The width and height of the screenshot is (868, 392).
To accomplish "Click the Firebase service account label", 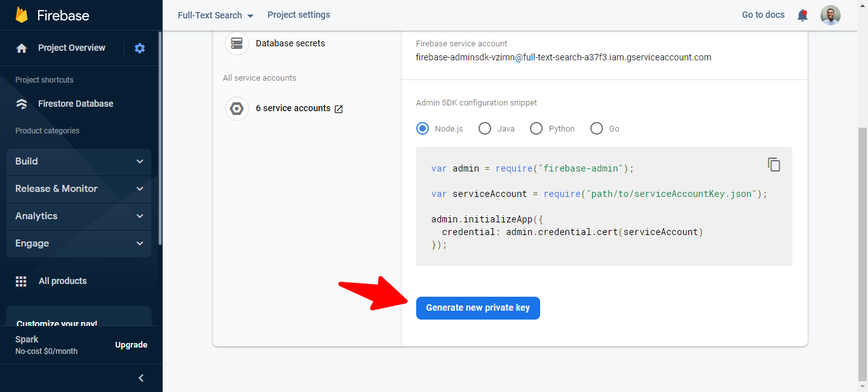I will 462,44.
